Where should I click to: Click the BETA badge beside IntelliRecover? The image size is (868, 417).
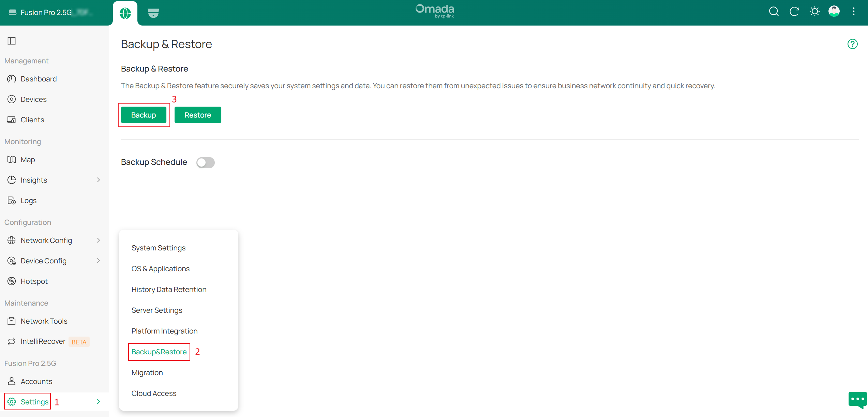pyautogui.click(x=79, y=342)
